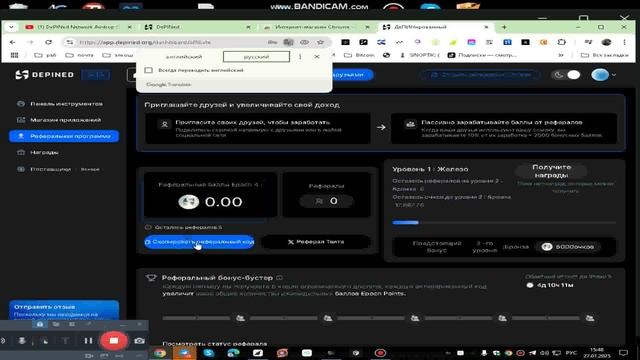Screen dimensions: 640x360
Task: Open the Google Translate icon in address bar
Action: 289,42
